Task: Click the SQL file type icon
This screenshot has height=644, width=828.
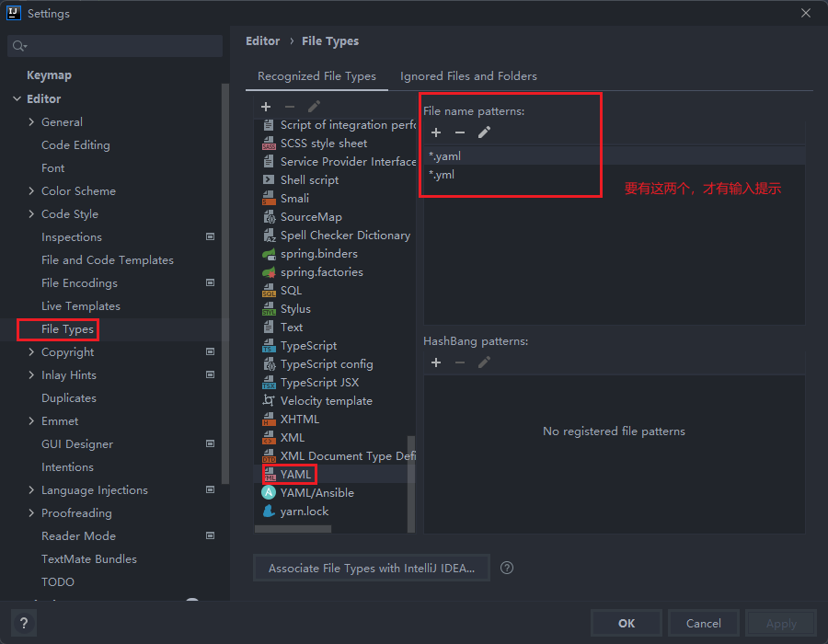Action: click(269, 291)
